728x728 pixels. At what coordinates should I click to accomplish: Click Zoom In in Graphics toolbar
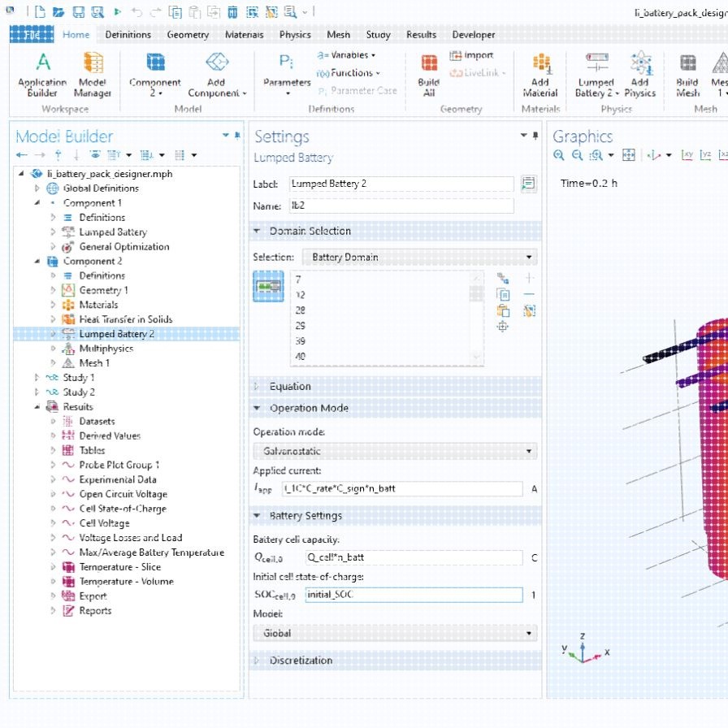coord(559,155)
